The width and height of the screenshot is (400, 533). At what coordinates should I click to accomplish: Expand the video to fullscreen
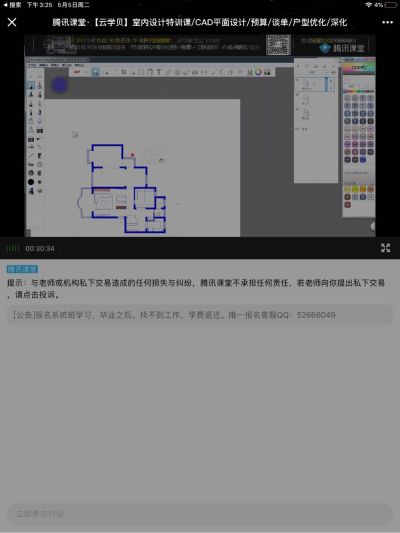pos(385,248)
